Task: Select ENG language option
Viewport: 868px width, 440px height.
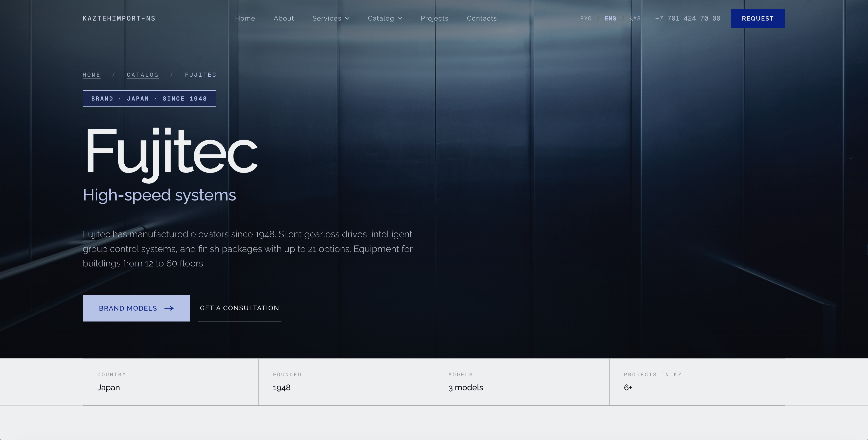Action: click(x=610, y=19)
